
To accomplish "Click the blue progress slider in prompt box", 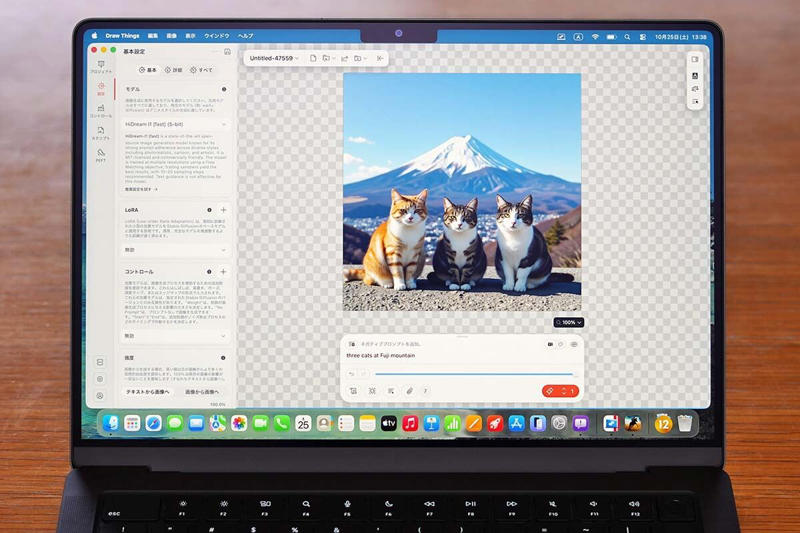I will [474, 374].
